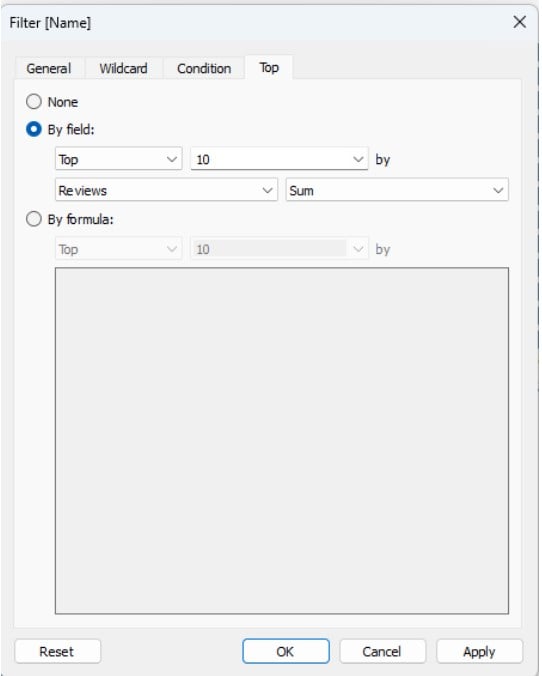
Task: Apply the filter settings
Action: click(479, 651)
